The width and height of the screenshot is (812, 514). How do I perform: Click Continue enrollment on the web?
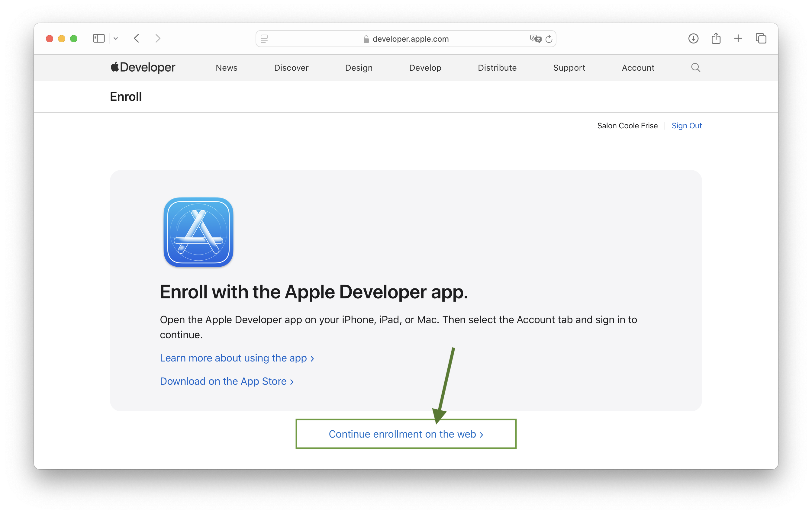[406, 434]
